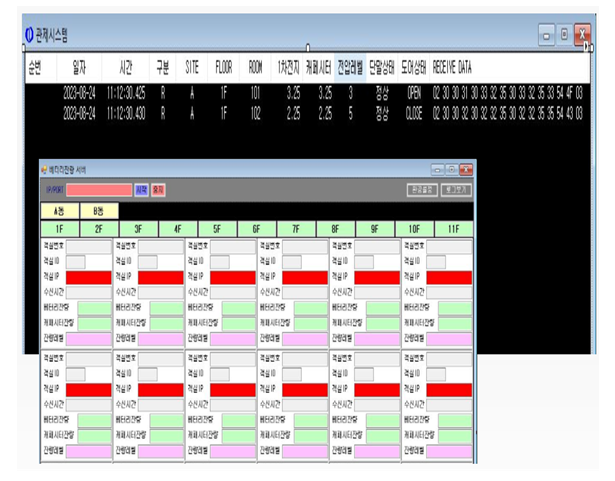
Task: Click the pink 잔량레벨 field in first top-row card
Action: tap(89, 339)
